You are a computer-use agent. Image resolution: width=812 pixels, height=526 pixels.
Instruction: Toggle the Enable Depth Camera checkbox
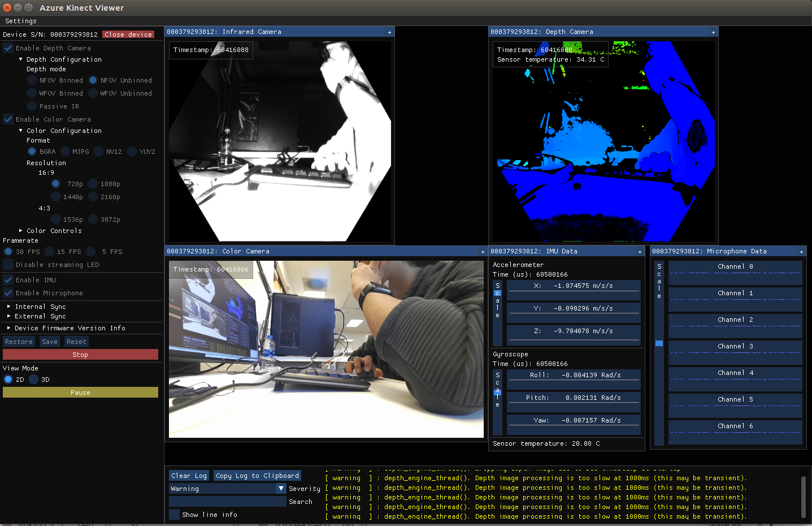point(8,48)
